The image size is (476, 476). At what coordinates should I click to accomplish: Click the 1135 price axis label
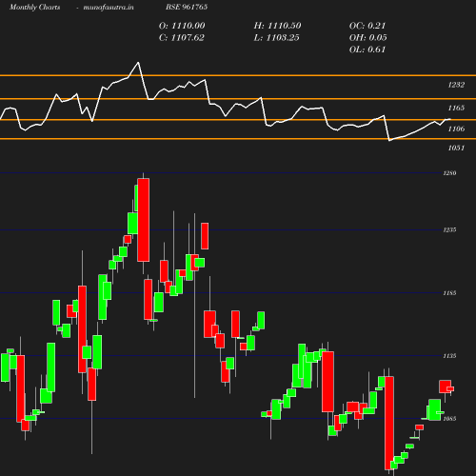pyautogui.click(x=449, y=356)
